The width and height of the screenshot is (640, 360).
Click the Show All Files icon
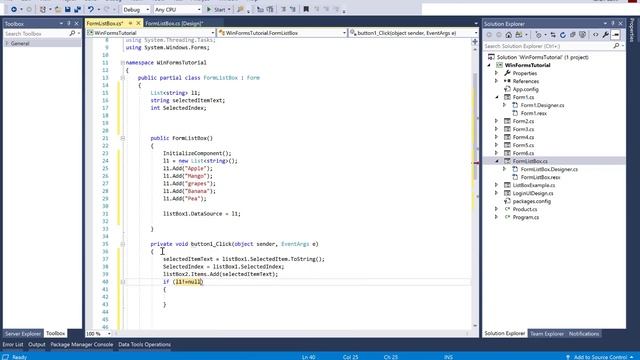pyautogui.click(x=582, y=35)
